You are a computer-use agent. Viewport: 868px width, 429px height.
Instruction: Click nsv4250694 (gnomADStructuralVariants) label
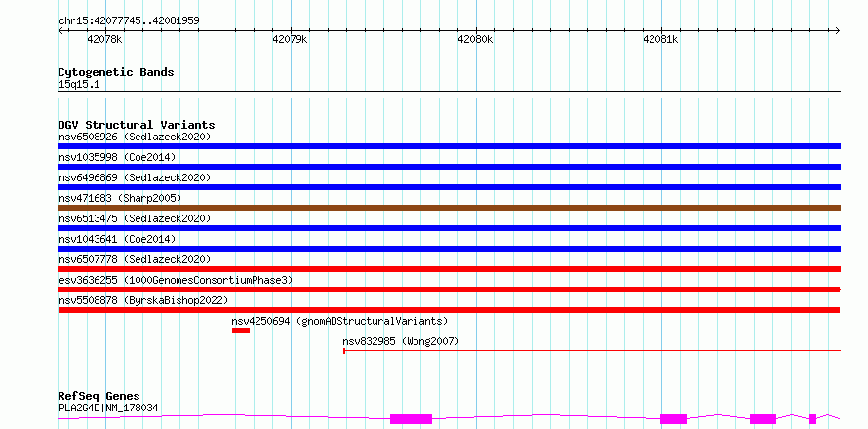click(x=340, y=321)
